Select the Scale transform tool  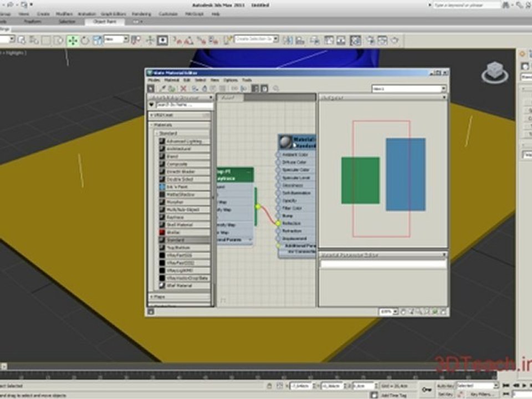97,40
